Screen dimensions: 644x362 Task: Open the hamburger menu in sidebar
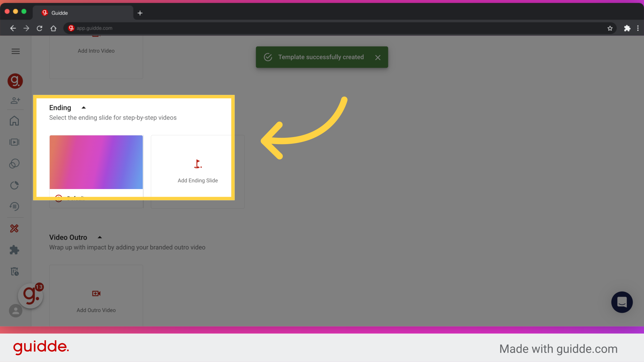pos(15,51)
